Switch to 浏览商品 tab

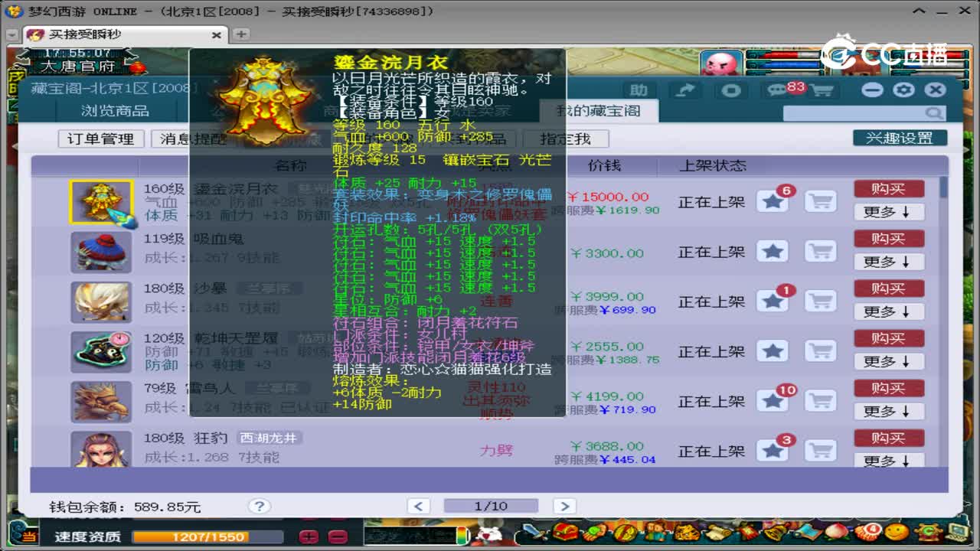point(116,111)
